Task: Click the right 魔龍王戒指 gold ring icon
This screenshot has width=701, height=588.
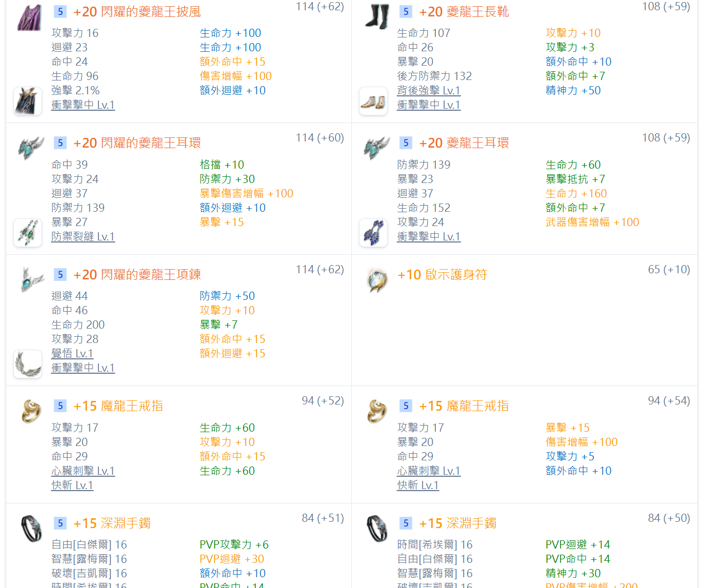Action: click(377, 411)
